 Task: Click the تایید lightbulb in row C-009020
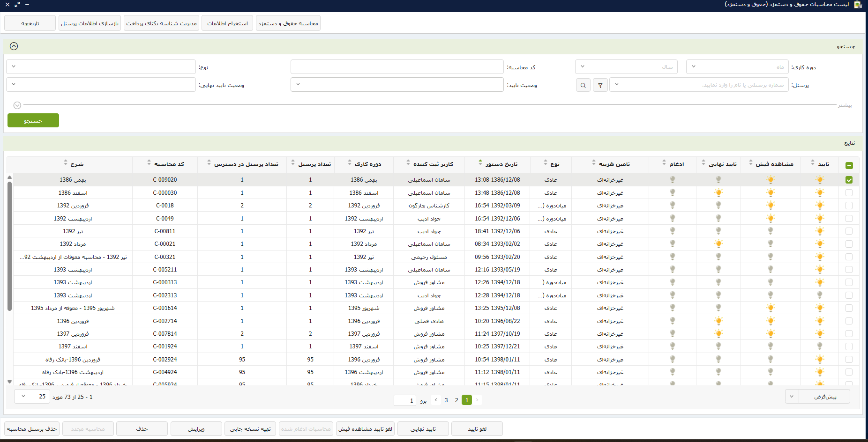point(820,180)
